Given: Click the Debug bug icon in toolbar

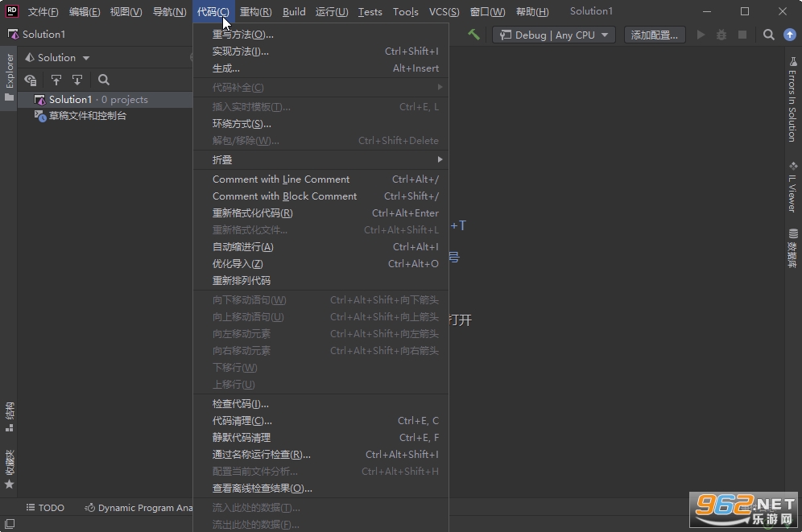Looking at the screenshot, I should point(721,35).
